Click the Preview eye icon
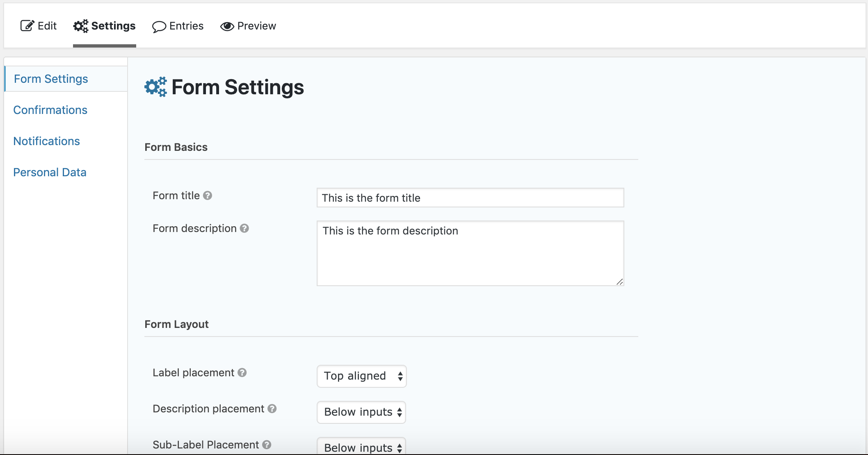The width and height of the screenshot is (868, 455). (x=227, y=26)
